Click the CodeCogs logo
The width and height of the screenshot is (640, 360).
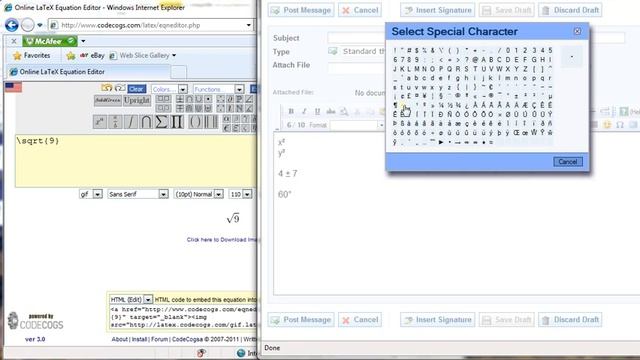pyautogui.click(x=36, y=321)
